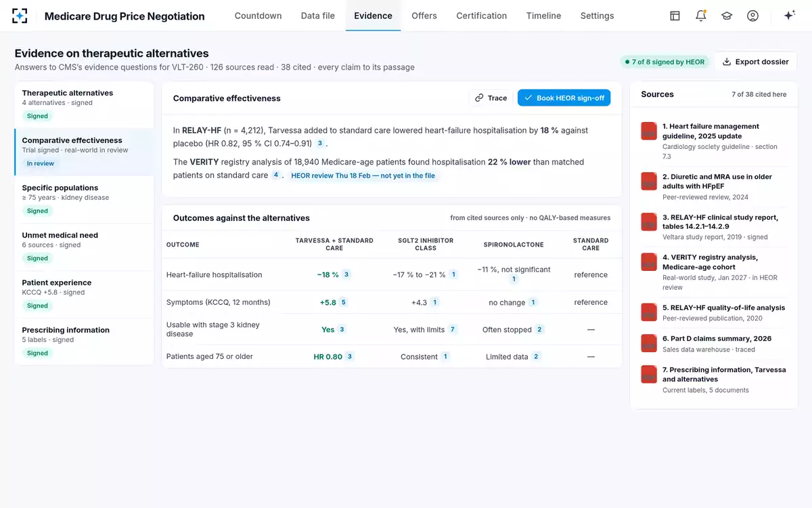The image size is (812, 508).
Task: Select the Evidence tab
Action: pyautogui.click(x=373, y=16)
